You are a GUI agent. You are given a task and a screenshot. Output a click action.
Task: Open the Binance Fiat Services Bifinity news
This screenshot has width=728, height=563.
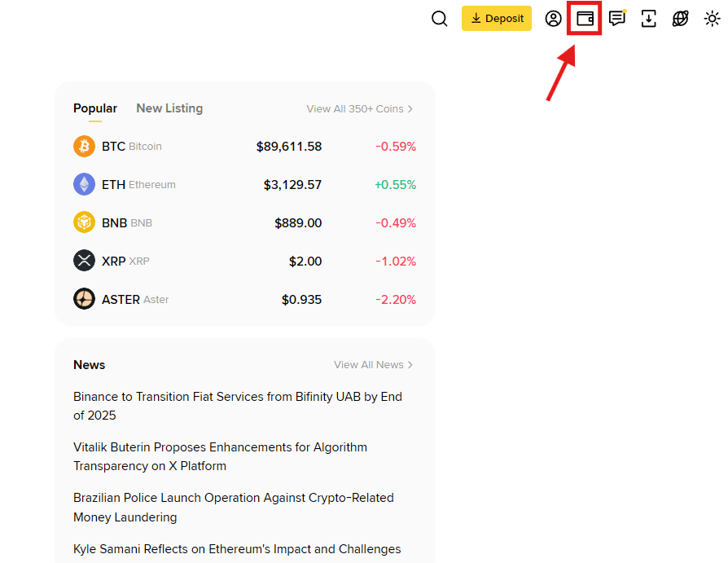[238, 406]
